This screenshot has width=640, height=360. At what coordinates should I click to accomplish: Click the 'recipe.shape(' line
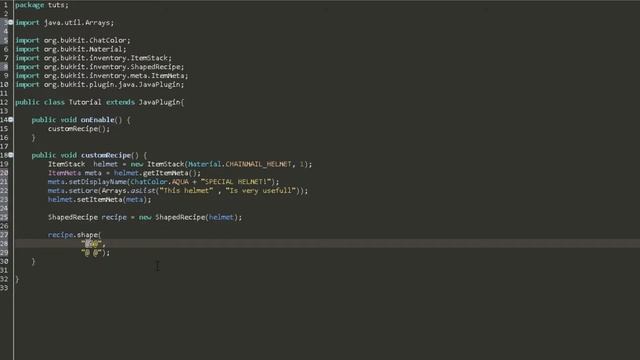tap(74, 235)
